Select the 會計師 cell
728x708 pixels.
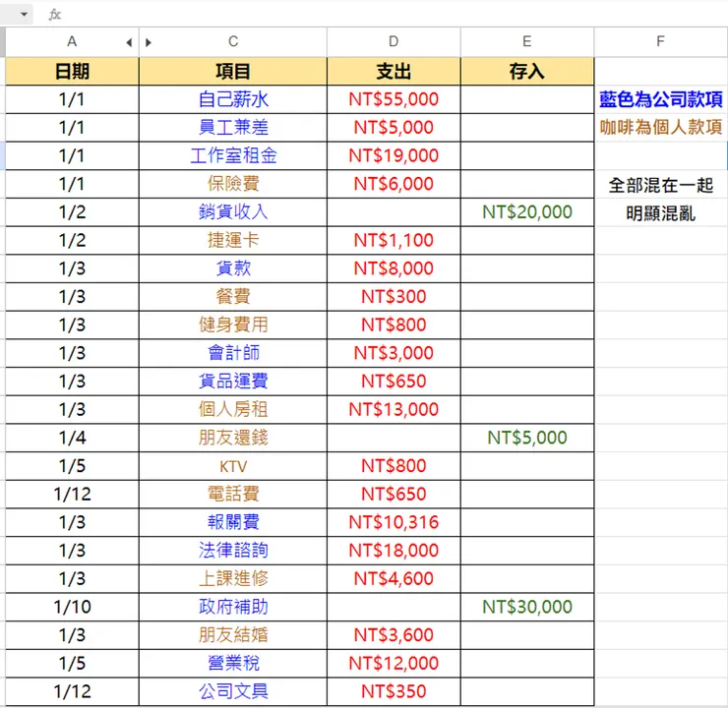click(x=233, y=353)
